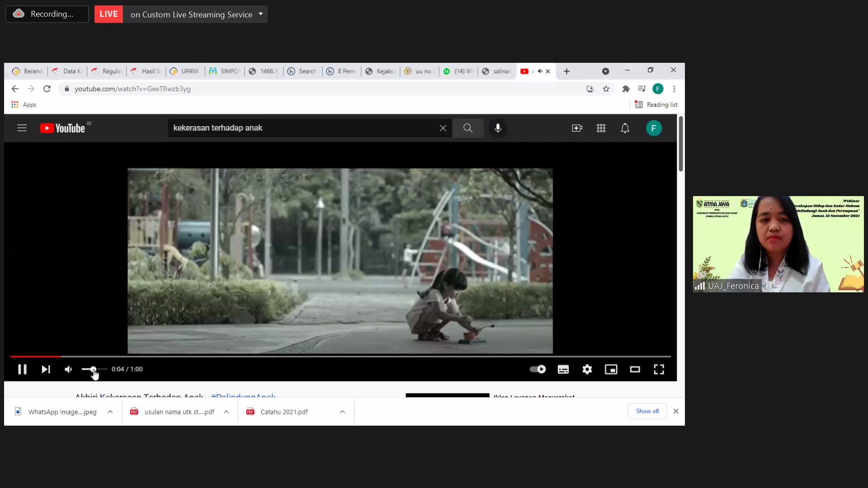Open YouTube notifications bell

coord(625,128)
